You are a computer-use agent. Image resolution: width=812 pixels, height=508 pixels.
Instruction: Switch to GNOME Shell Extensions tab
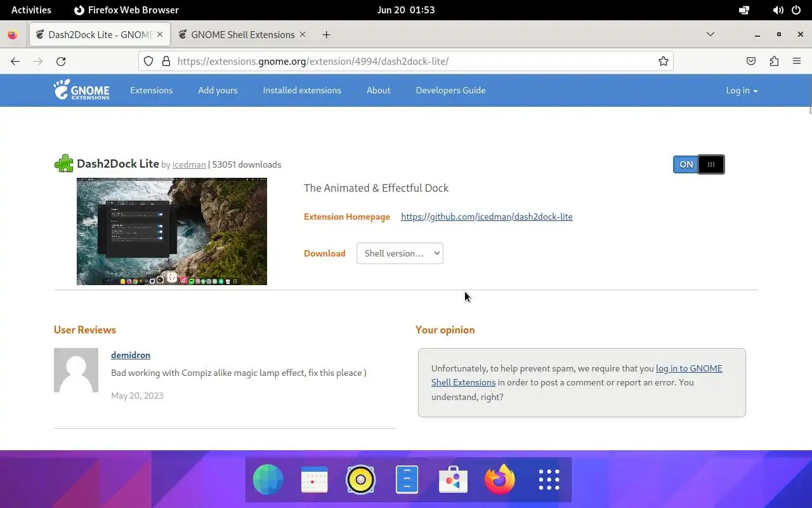pos(242,34)
